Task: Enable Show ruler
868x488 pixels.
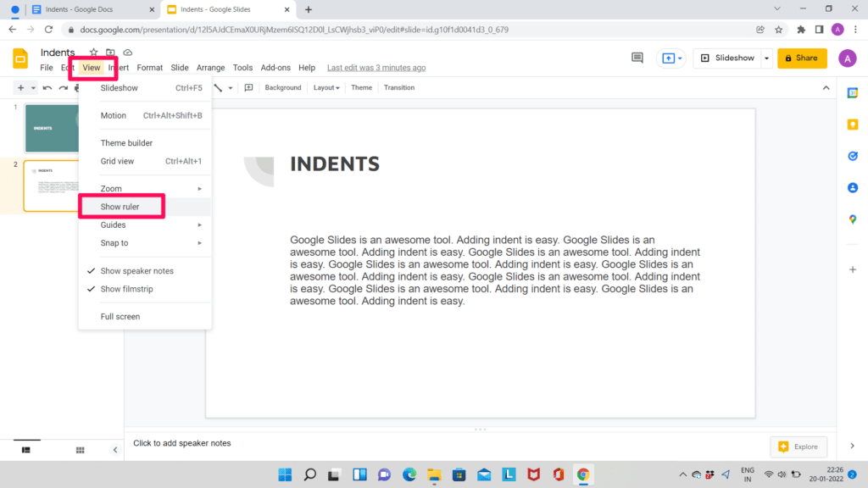Action: coord(121,206)
